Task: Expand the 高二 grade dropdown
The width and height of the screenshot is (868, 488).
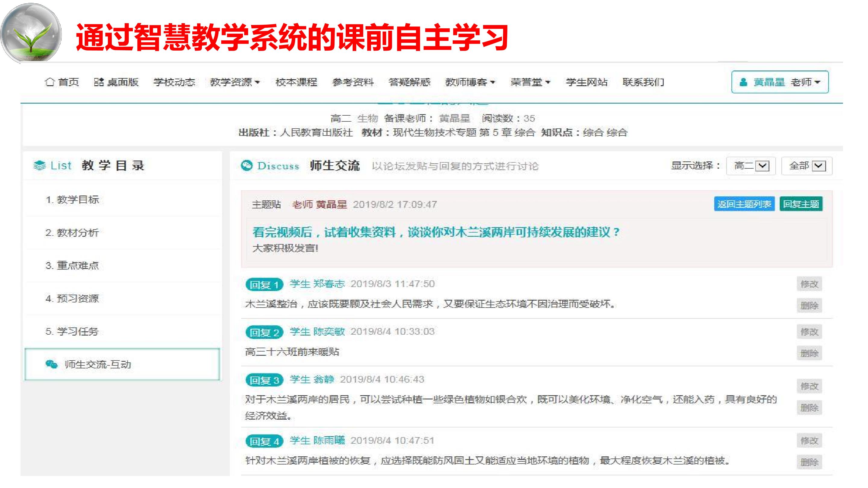Action: point(751,166)
